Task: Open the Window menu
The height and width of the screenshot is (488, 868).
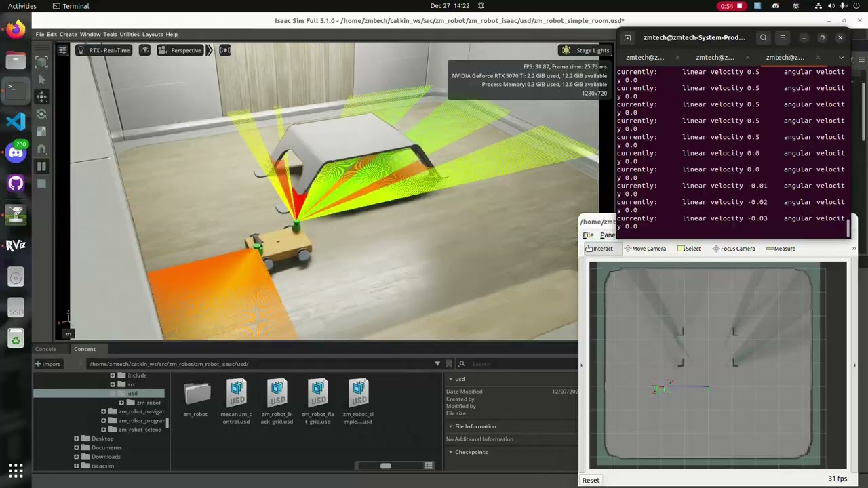Action: click(90, 34)
